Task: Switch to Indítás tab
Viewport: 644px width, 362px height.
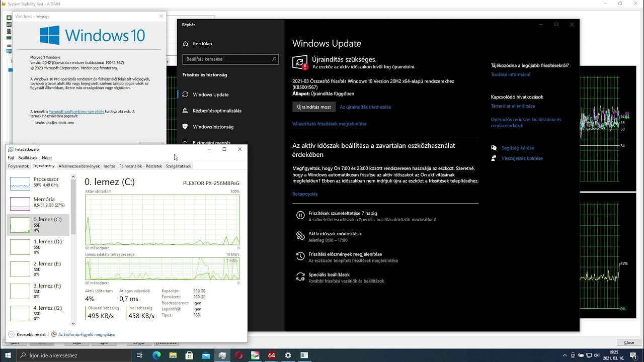Action: pos(109,166)
